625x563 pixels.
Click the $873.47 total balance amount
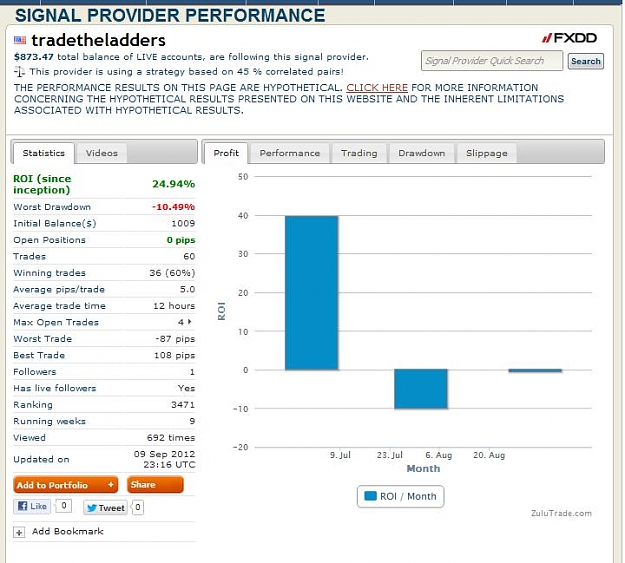pyautogui.click(x=34, y=57)
